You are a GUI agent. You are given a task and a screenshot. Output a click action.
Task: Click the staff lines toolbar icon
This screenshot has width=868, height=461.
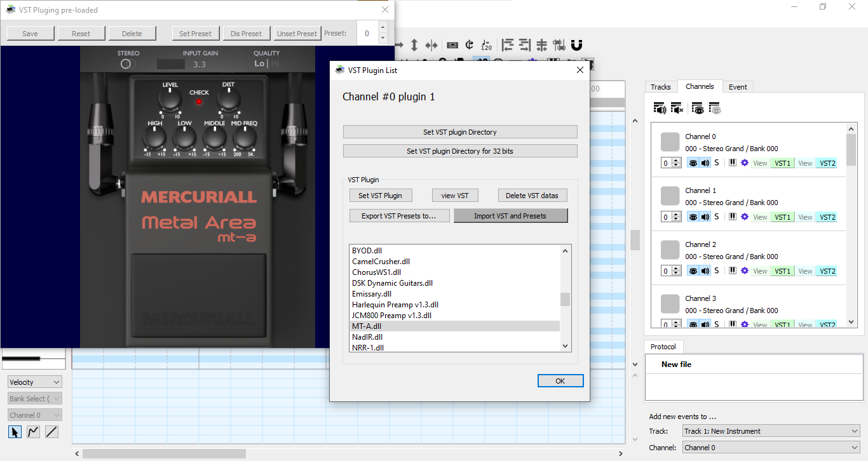[x=452, y=45]
